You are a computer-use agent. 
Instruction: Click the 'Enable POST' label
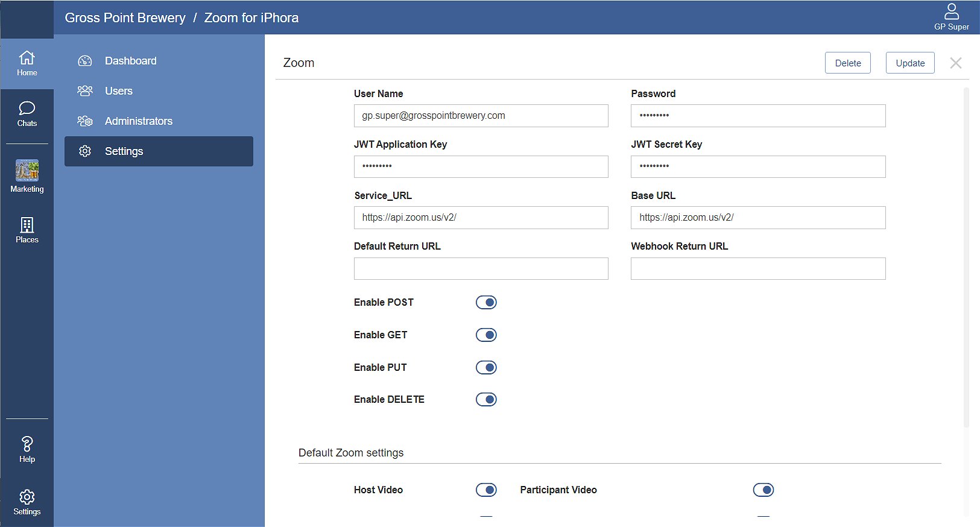click(384, 302)
